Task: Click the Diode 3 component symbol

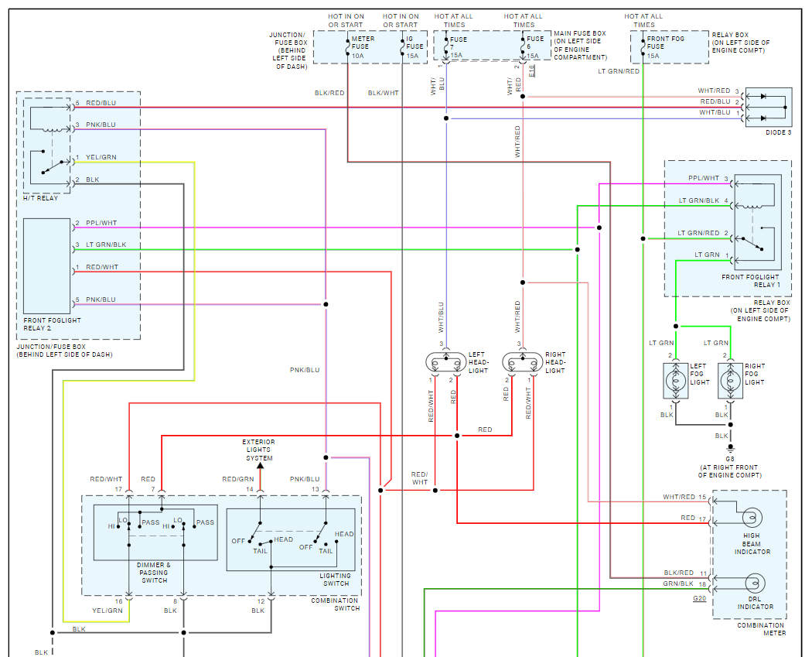Action: coord(769,108)
